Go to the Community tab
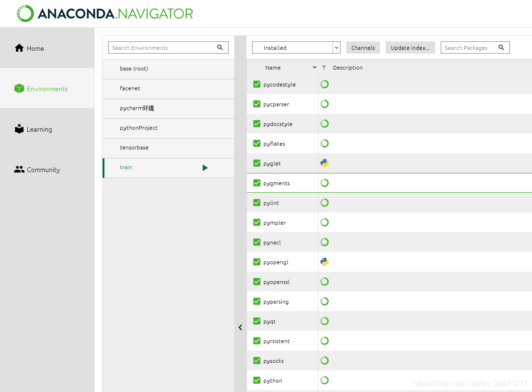532x392 pixels. tap(47, 169)
